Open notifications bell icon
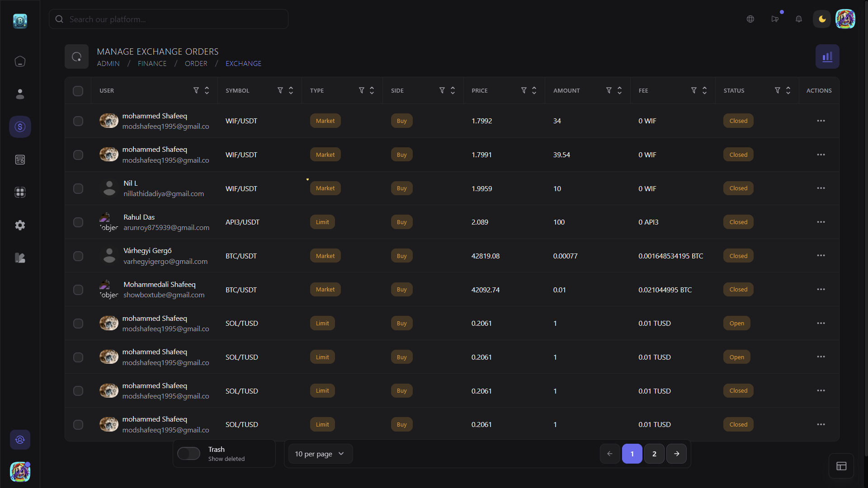 pos(798,19)
